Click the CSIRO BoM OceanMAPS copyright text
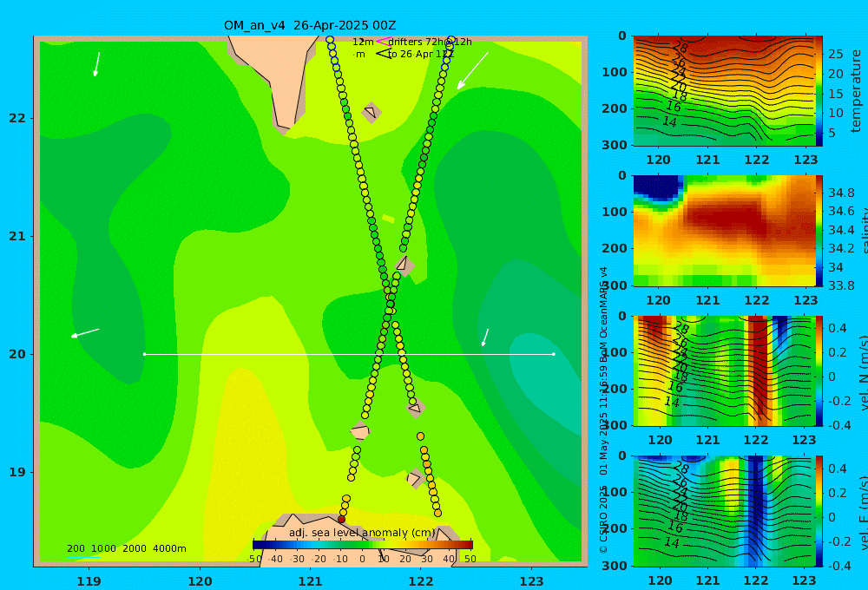Viewport: 868px width, 590px height. [603, 410]
